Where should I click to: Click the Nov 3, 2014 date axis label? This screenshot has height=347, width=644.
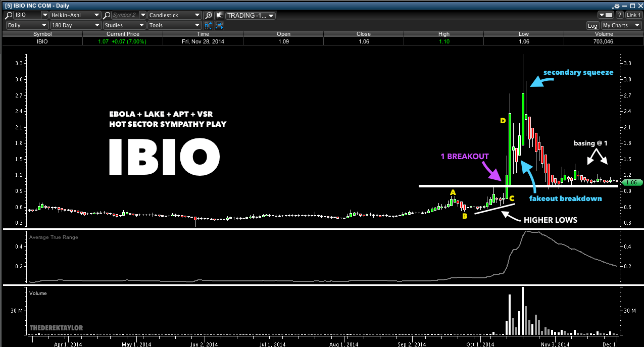[x=555, y=344]
